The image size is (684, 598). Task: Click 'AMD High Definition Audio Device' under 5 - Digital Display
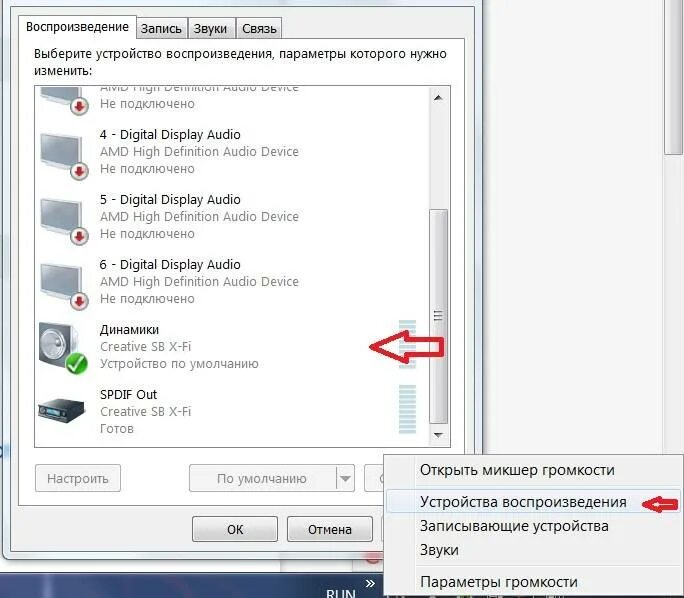pos(199,216)
